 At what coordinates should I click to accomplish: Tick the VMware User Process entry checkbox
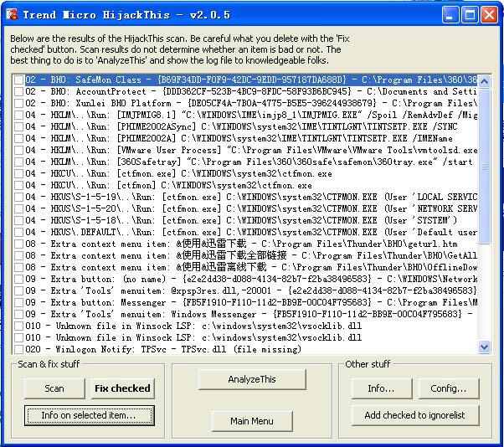pos(19,150)
